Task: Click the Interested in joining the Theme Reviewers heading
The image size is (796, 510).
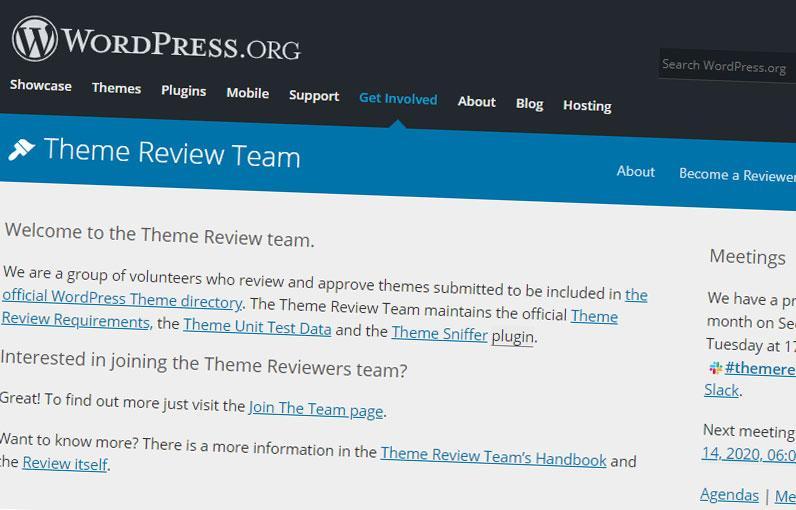Action: (204, 363)
